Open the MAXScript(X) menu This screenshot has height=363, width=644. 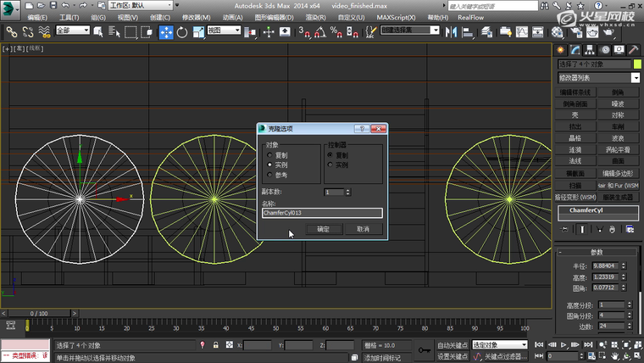point(395,17)
